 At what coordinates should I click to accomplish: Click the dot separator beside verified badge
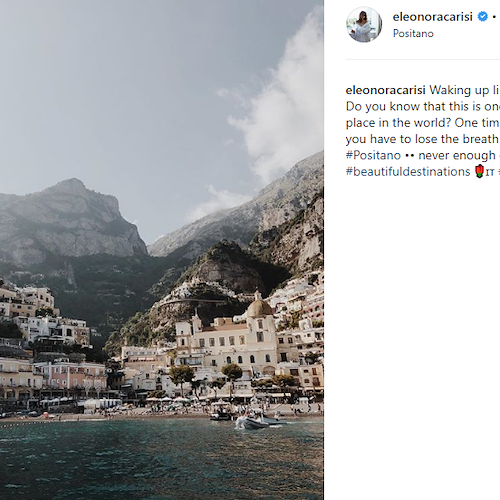pos(494,17)
